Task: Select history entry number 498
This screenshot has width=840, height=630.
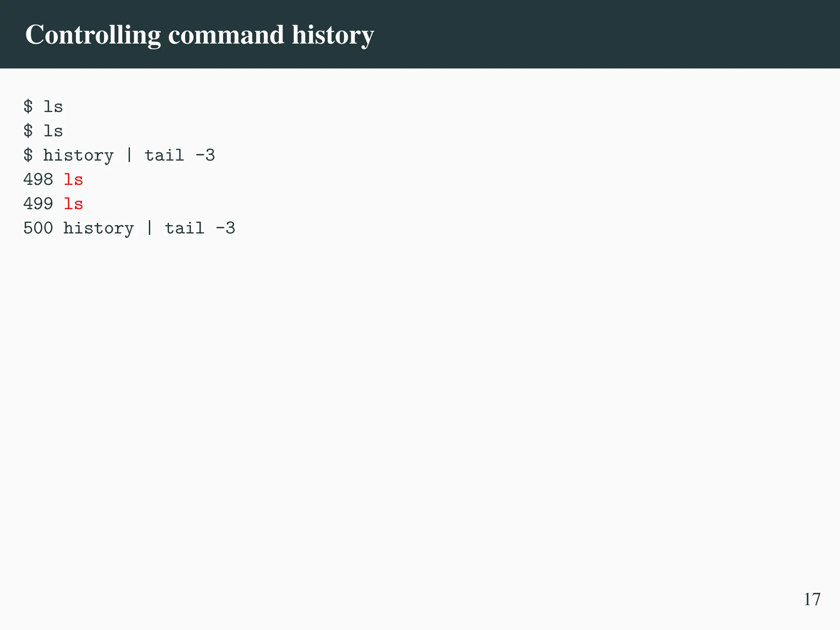Action: 38,180
